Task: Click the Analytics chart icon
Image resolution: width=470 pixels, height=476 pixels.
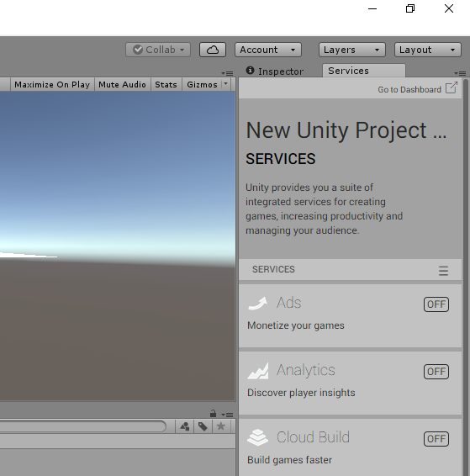Action: 258,370
